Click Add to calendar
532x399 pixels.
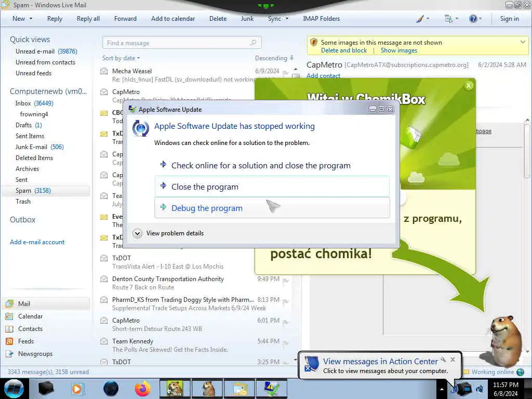(173, 19)
